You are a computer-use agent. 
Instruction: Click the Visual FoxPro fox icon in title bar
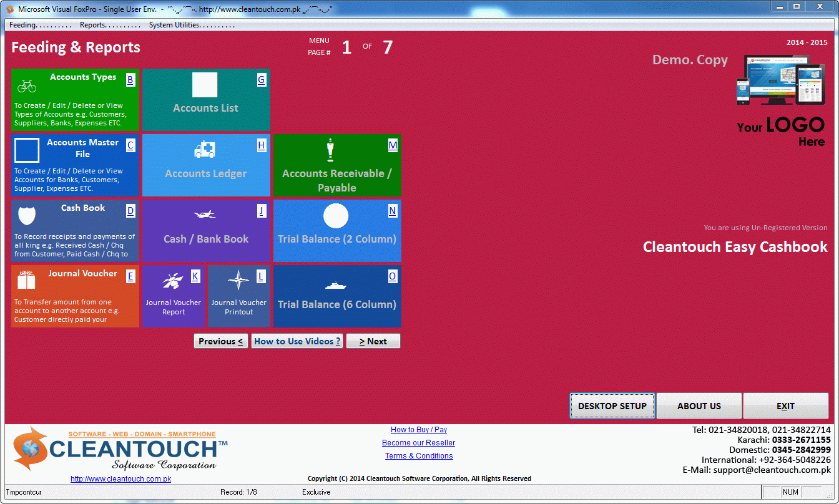click(x=10, y=9)
